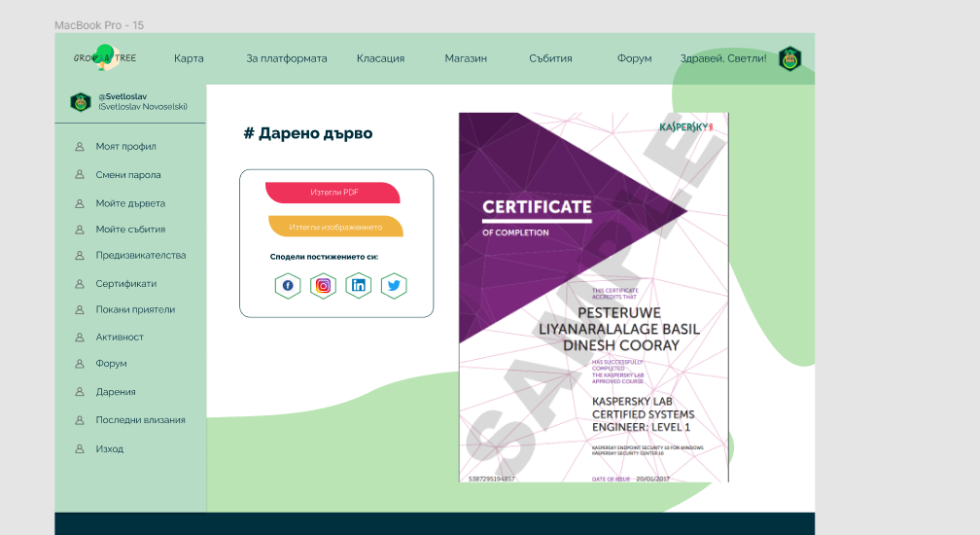Click the (Svetloslav Novoselski) name text
The width and height of the screenshot is (980, 535).
[143, 107]
